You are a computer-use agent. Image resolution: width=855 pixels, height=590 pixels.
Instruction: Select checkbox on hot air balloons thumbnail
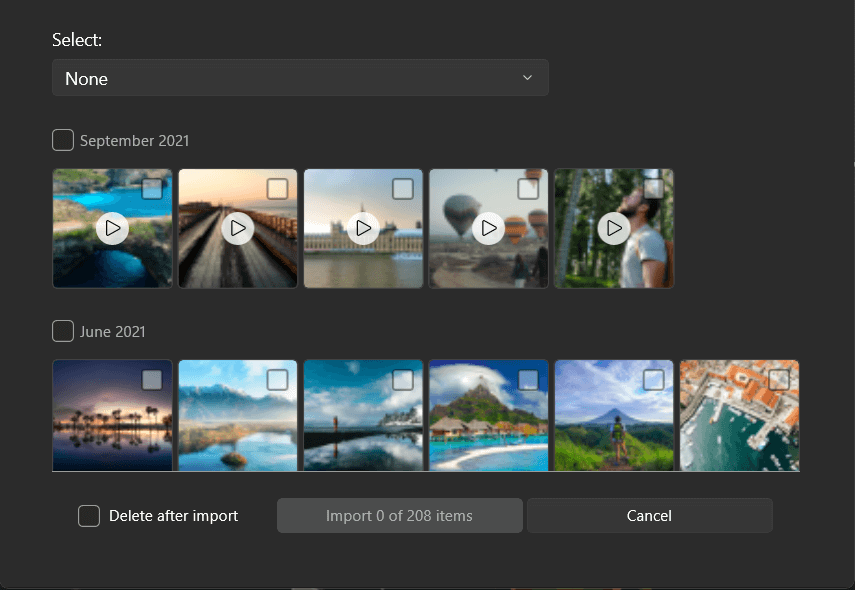(528, 189)
